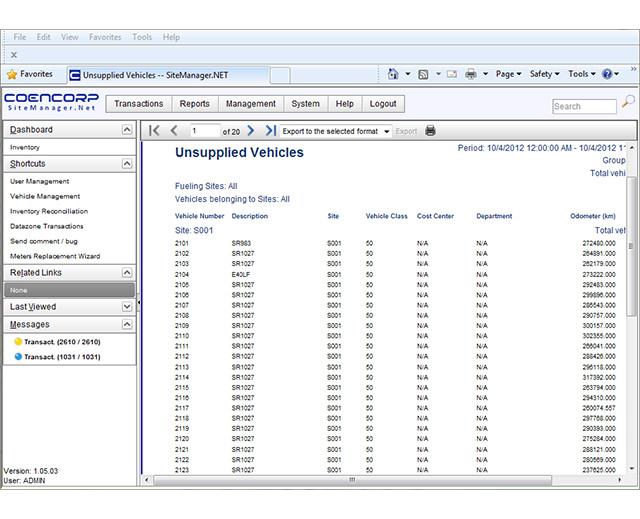Click the Logout button
The image size is (640, 519).
pos(382,104)
